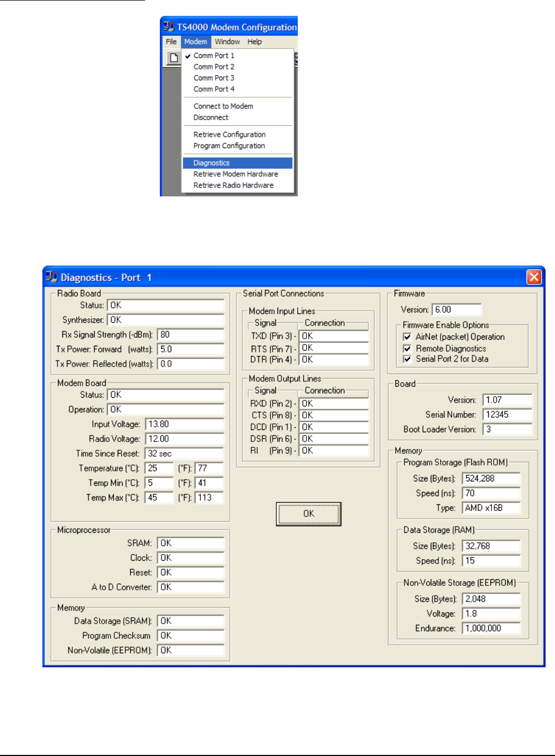Click the DTR (Pin 4) connection field
555x756 pixels.
coord(334,360)
